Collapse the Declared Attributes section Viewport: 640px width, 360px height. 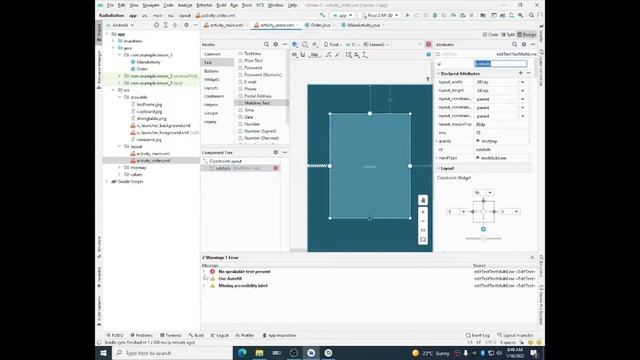click(x=438, y=73)
